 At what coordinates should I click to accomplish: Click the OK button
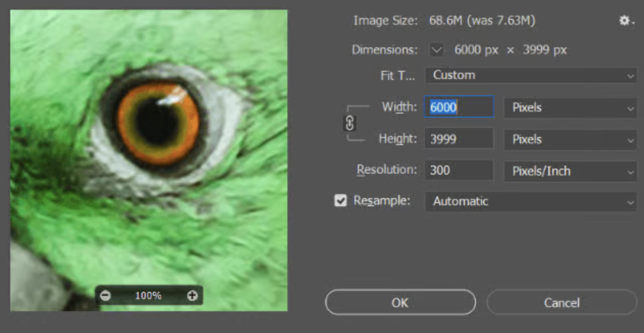400,303
